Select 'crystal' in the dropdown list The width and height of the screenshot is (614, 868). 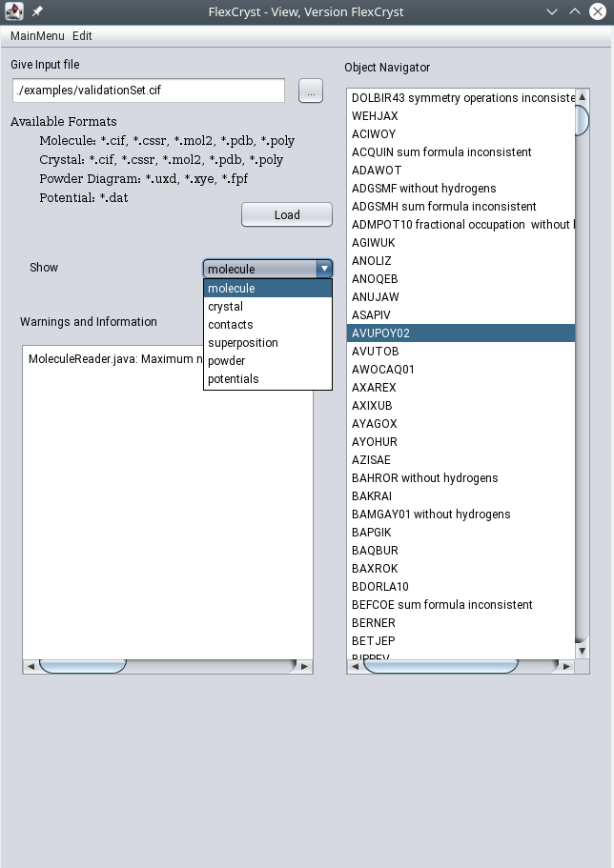click(268, 307)
